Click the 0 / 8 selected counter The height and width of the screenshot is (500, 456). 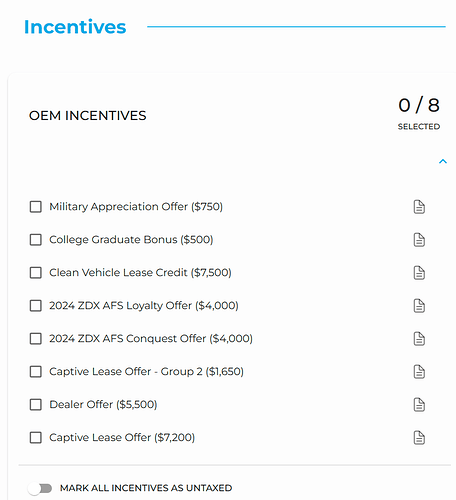click(419, 113)
